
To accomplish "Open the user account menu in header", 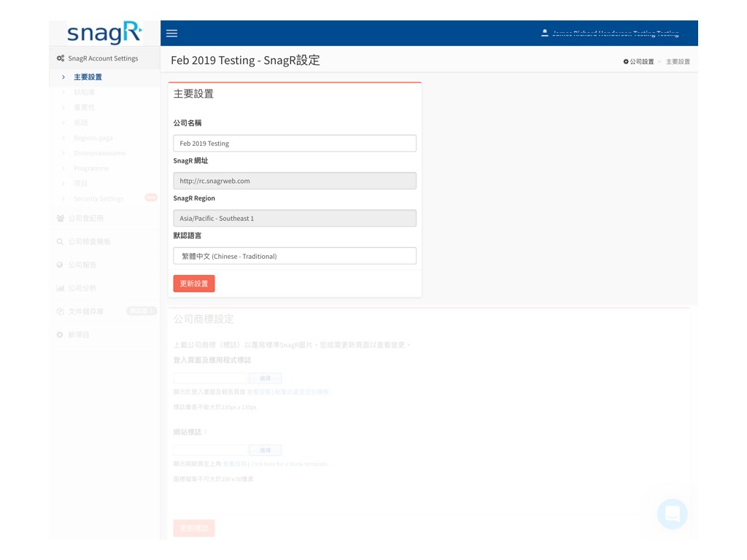I will pyautogui.click(x=612, y=34).
